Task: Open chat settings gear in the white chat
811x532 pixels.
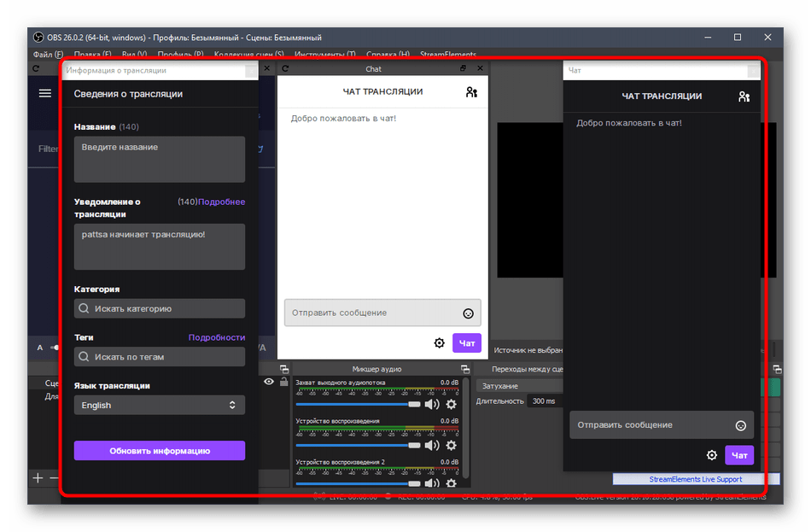Action: (439, 343)
